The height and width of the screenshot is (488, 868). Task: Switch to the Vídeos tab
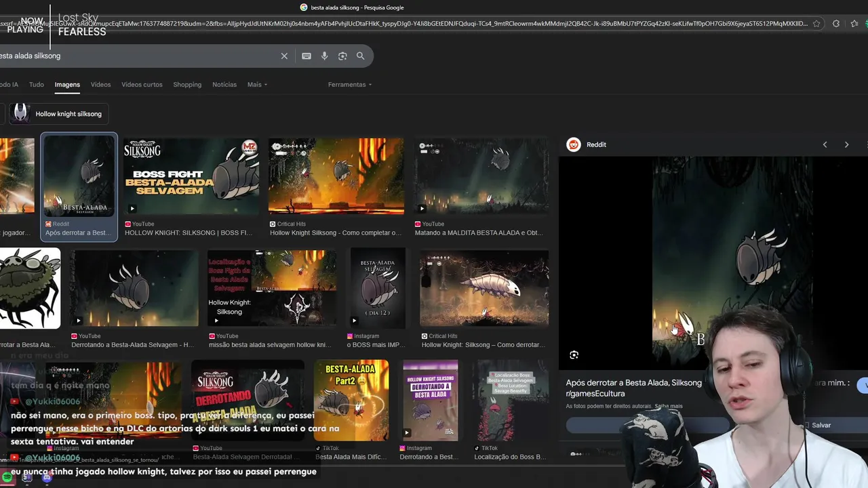(x=100, y=85)
